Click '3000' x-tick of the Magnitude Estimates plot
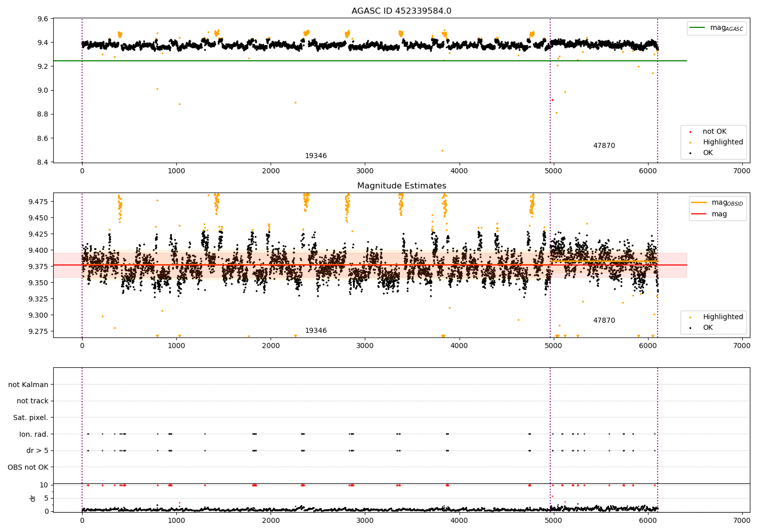 (365, 346)
